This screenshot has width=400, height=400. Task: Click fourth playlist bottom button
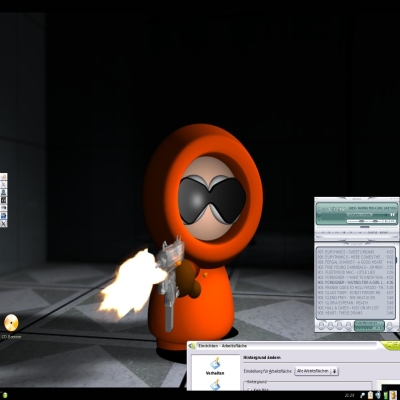[348, 326]
